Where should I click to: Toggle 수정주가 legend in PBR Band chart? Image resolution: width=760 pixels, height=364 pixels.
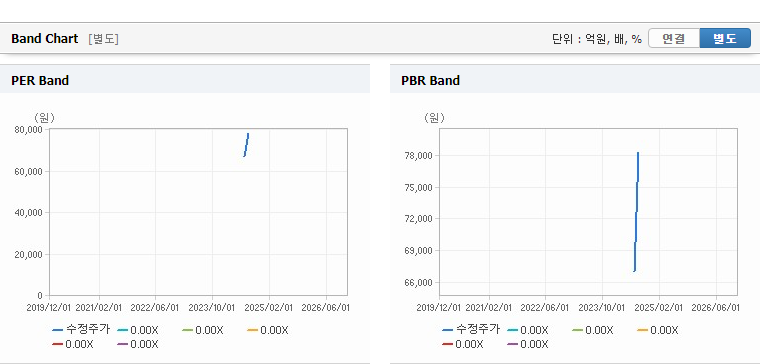tap(471, 330)
